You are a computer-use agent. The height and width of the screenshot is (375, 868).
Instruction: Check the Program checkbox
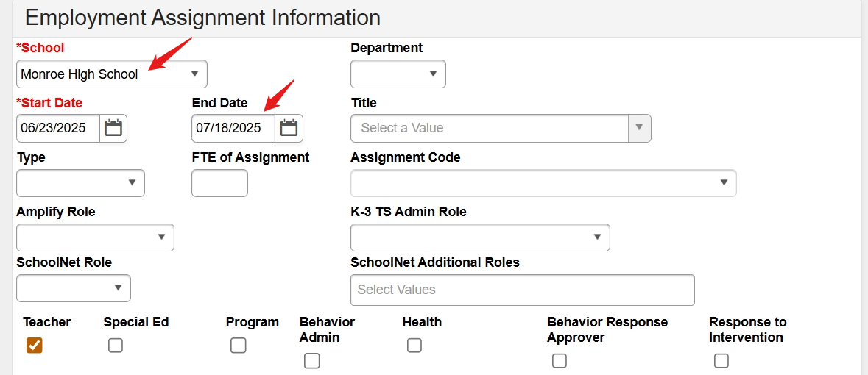tap(238, 345)
